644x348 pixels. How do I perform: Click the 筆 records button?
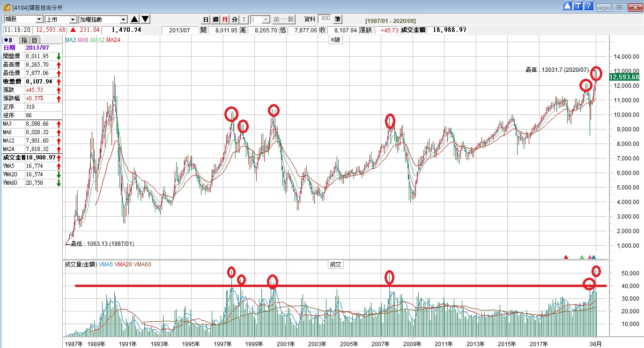click(x=338, y=19)
